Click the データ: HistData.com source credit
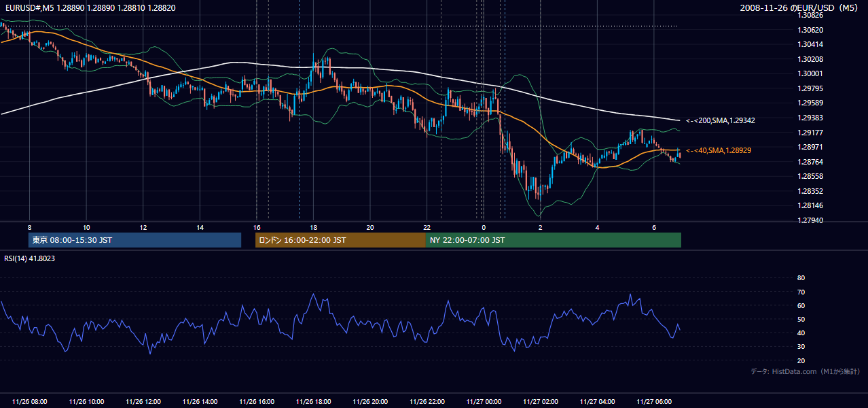This screenshot has width=868, height=408. 806,371
